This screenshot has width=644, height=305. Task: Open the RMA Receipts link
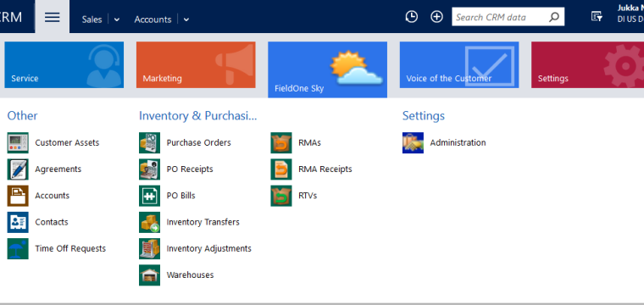click(325, 169)
